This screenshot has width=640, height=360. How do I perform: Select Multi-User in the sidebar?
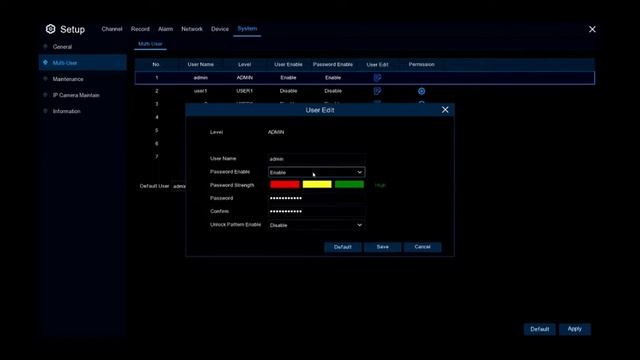point(82,63)
